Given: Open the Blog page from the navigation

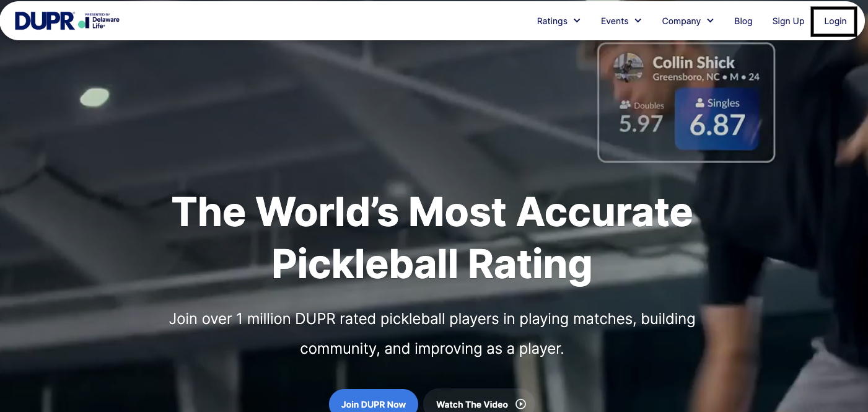Looking at the screenshot, I should coord(743,21).
